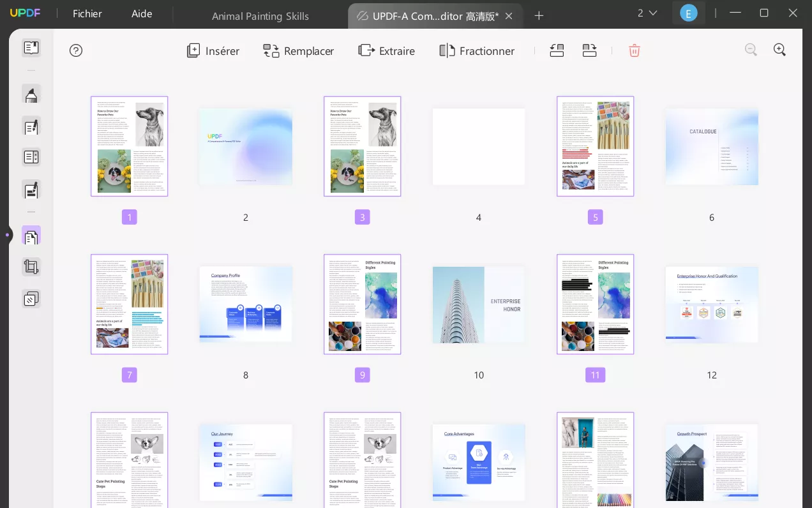Open the highlighter annotation tool
Screen dimensions: 812x508
pyautogui.click(x=31, y=94)
